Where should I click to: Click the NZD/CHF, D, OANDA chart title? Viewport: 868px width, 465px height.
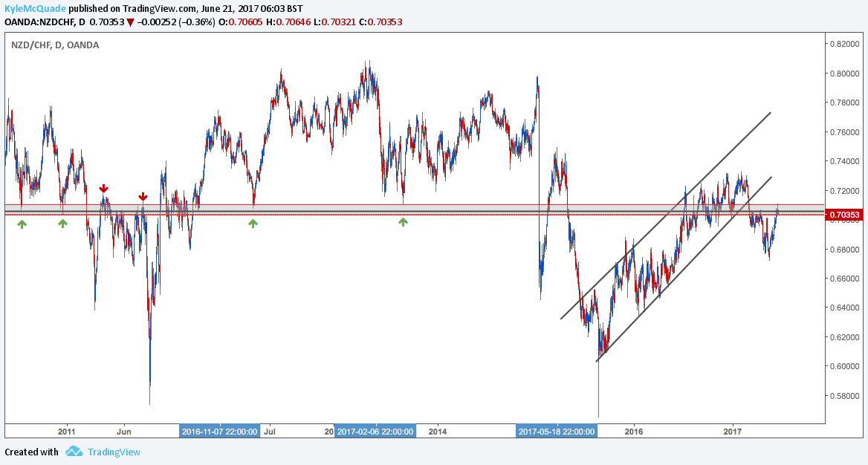(x=55, y=45)
